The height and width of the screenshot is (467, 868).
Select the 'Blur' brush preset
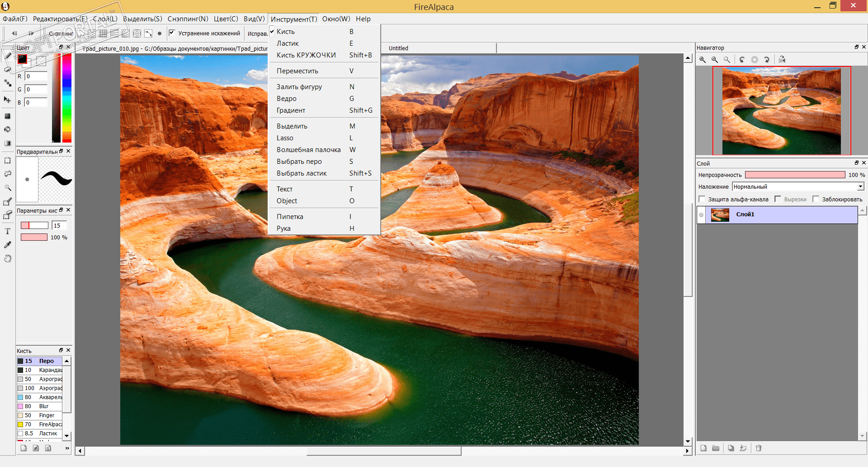39,406
